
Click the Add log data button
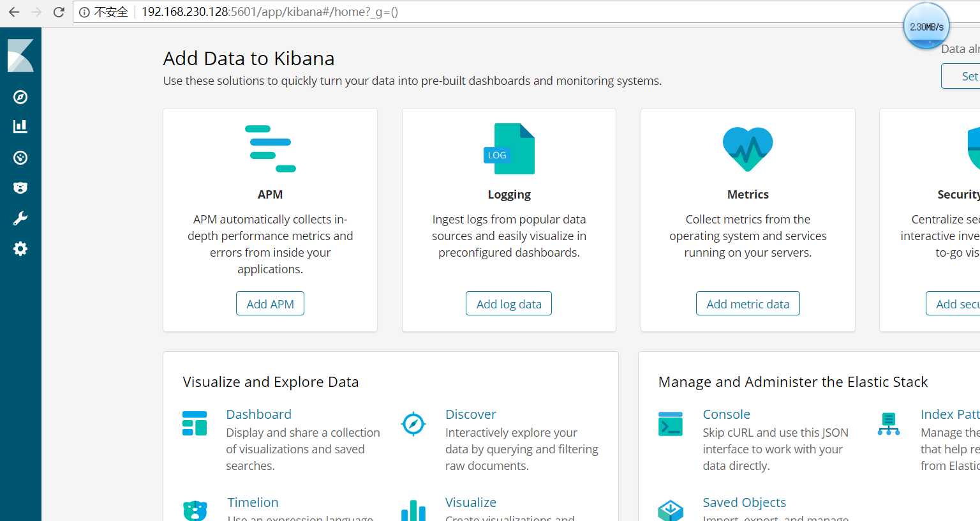coord(509,304)
